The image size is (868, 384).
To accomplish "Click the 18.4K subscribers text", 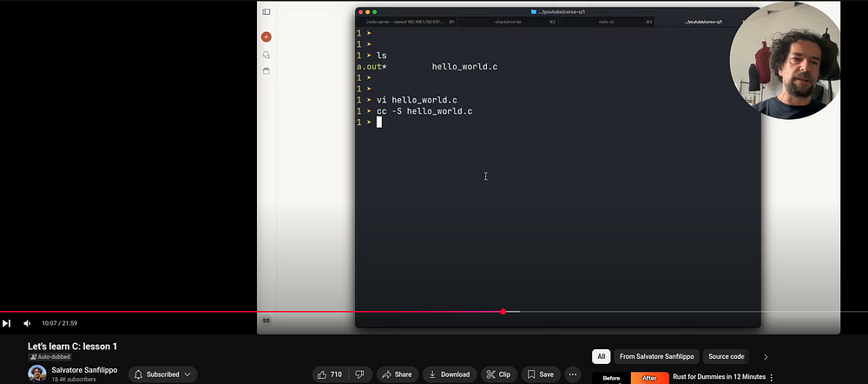I will pyautogui.click(x=74, y=380).
